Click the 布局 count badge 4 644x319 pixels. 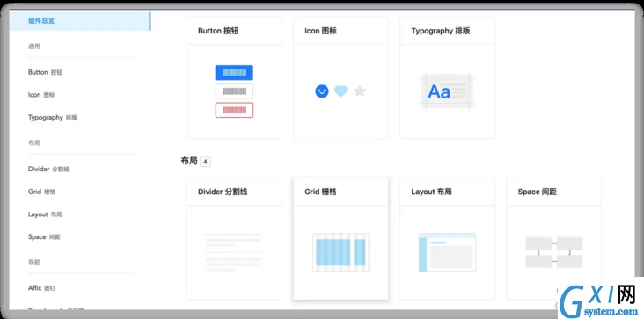205,162
